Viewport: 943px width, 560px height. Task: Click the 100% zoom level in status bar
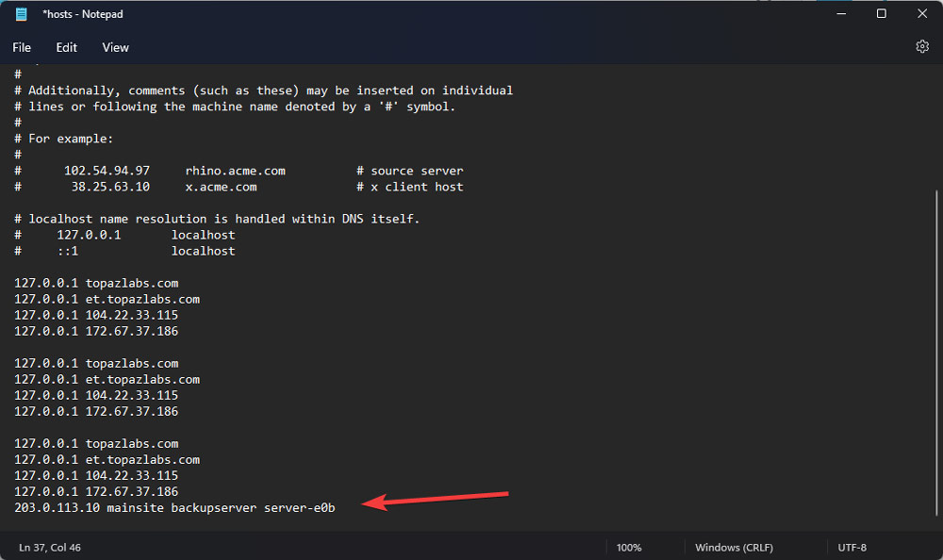click(x=629, y=548)
